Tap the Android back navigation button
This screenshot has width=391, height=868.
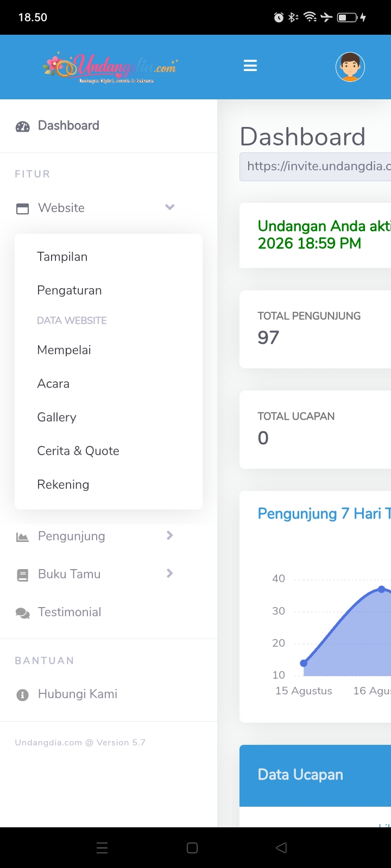pos(281,848)
